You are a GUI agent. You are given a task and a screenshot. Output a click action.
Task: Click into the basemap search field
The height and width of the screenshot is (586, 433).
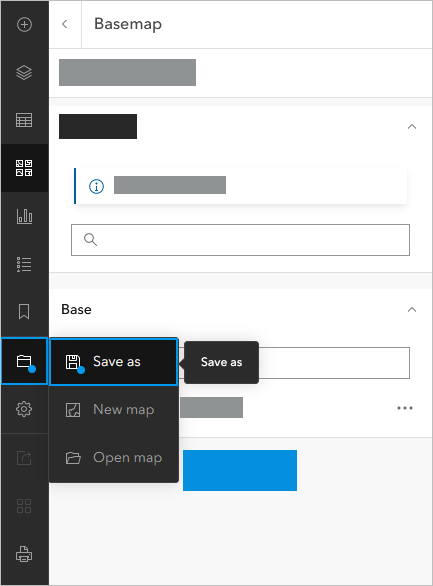coord(240,240)
